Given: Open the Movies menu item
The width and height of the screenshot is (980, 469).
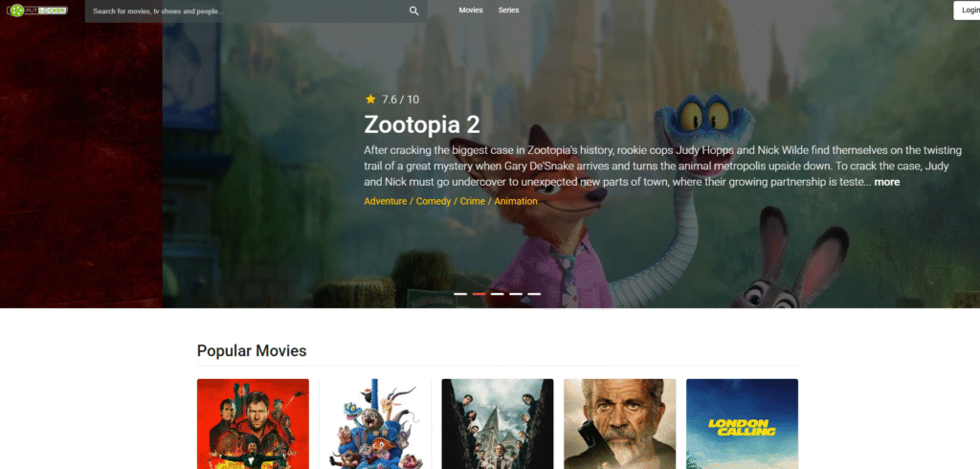Looking at the screenshot, I should (471, 10).
